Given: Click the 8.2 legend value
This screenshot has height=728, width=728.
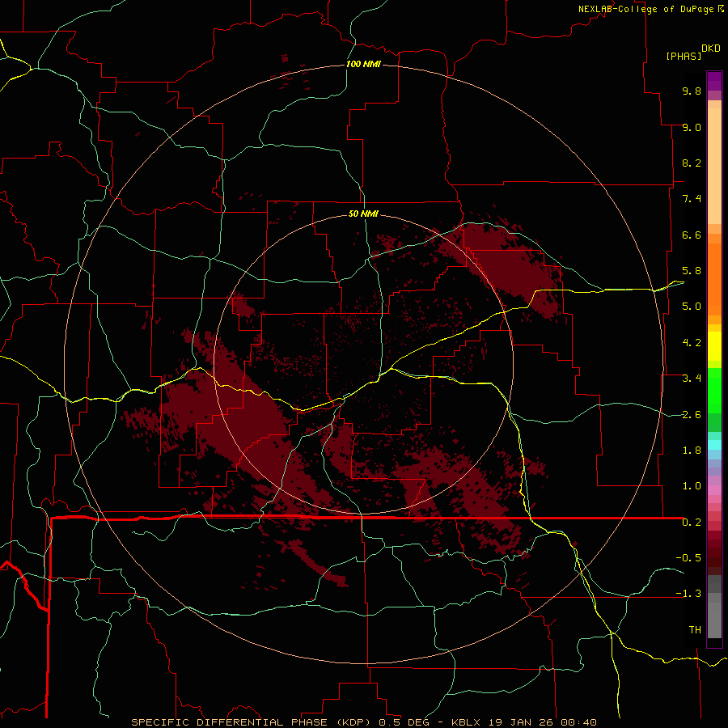Looking at the screenshot, I should pyautogui.click(x=692, y=163).
